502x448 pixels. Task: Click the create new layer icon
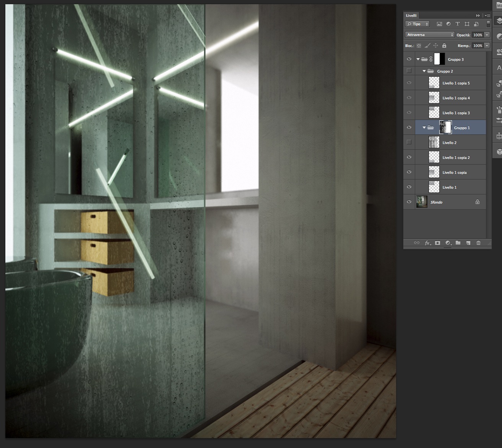pyautogui.click(x=468, y=243)
